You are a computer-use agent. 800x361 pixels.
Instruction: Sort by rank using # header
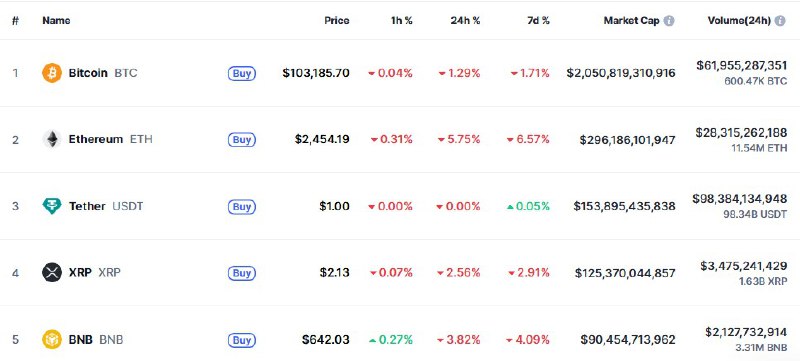pyautogui.click(x=15, y=21)
